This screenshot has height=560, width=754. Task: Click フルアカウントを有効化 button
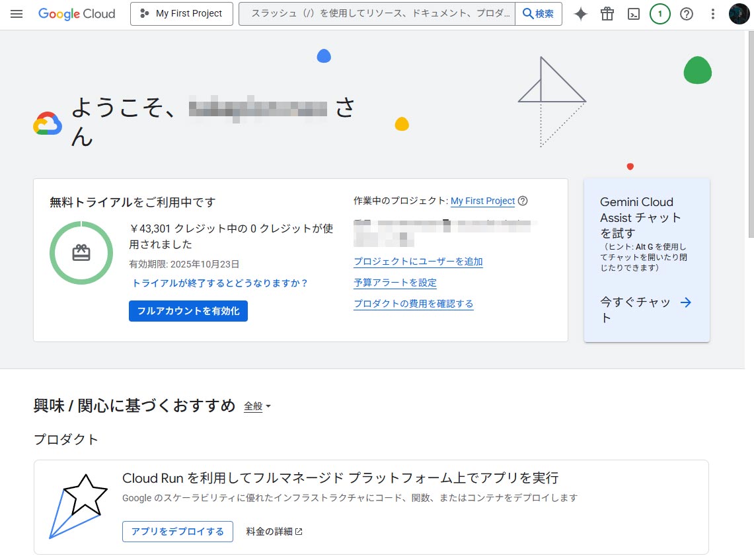coord(188,311)
